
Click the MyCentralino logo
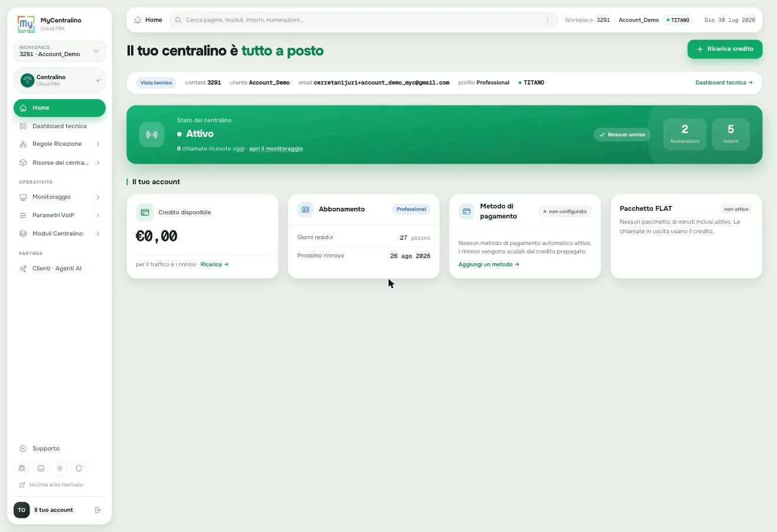pyautogui.click(x=26, y=24)
